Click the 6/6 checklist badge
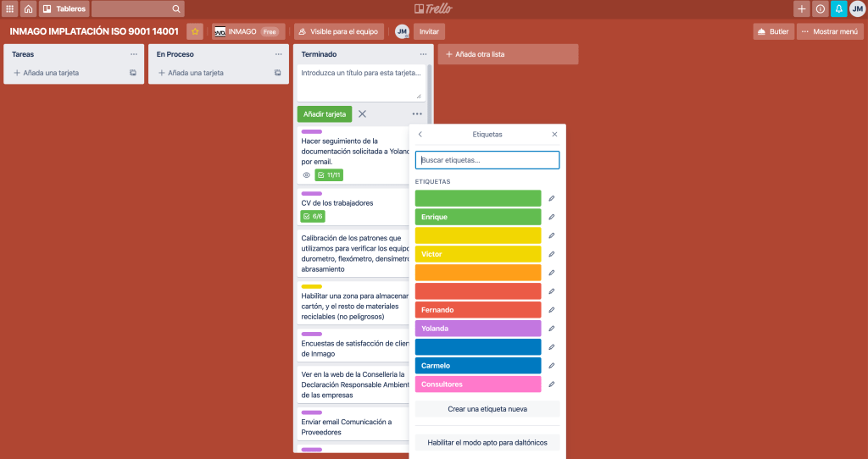 pyautogui.click(x=313, y=216)
